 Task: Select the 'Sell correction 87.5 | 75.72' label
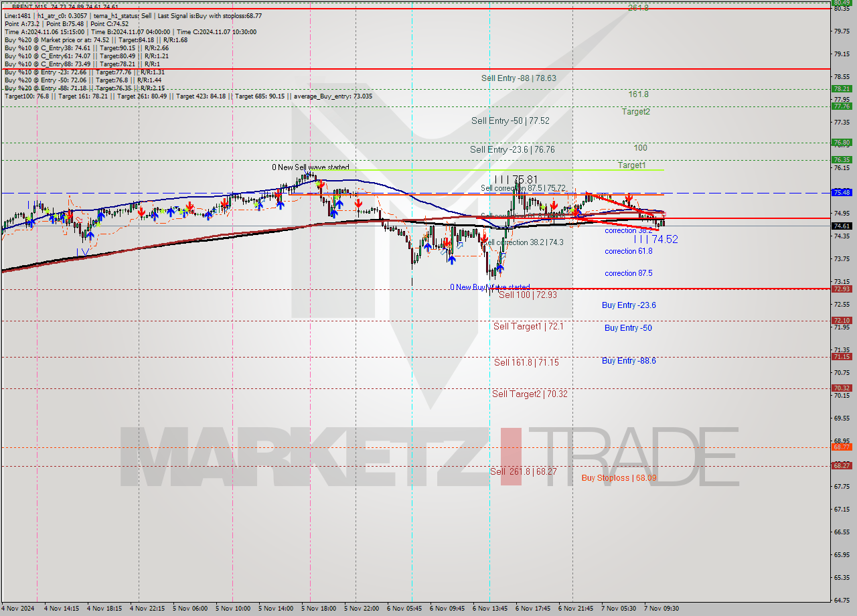tap(523, 189)
